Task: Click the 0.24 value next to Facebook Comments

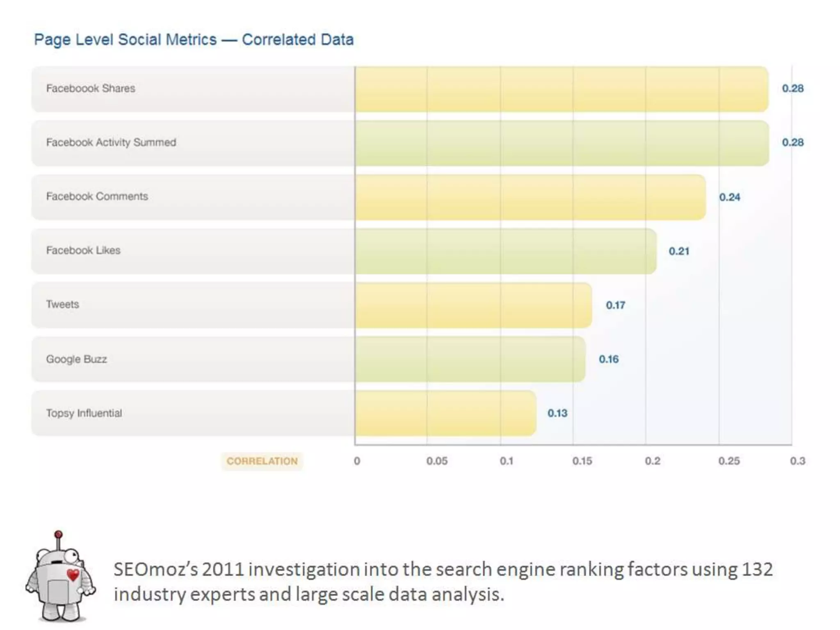Action: [x=729, y=197]
